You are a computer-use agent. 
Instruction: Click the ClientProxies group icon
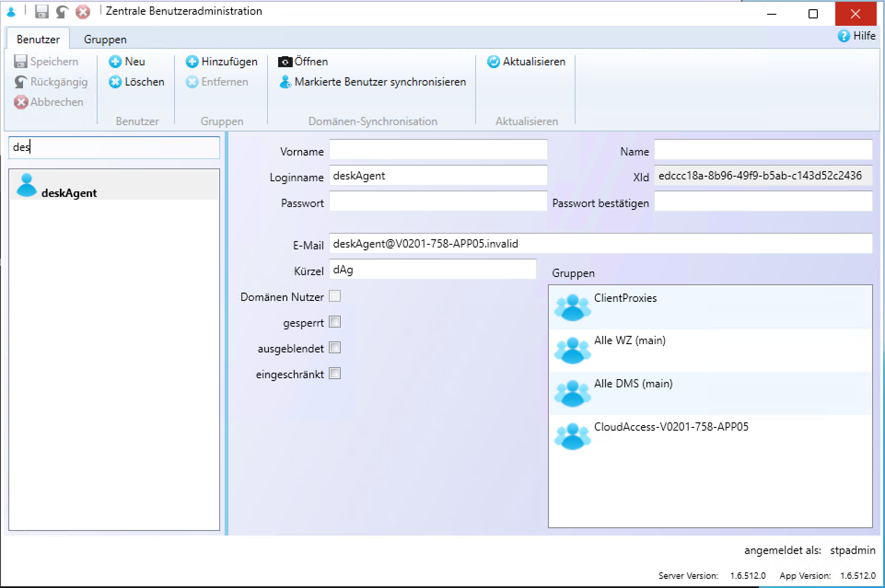click(572, 307)
